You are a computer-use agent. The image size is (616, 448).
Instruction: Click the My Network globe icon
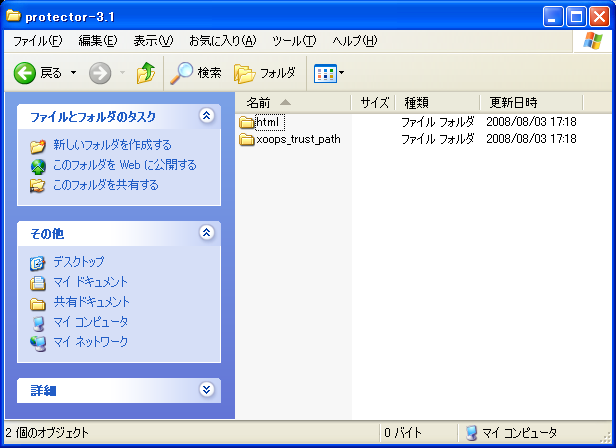tap(38, 343)
